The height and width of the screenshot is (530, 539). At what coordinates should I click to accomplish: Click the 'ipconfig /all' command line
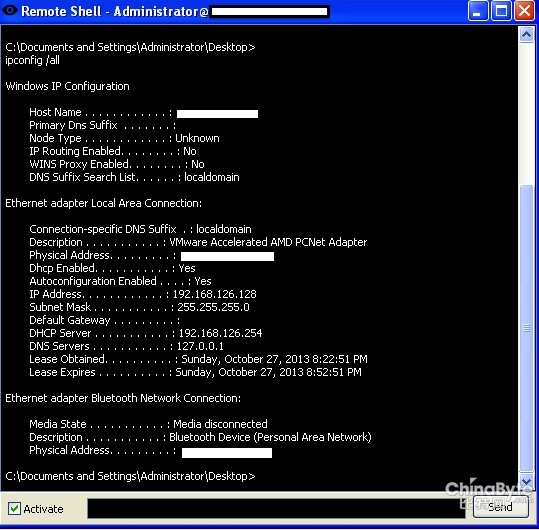click(33, 60)
